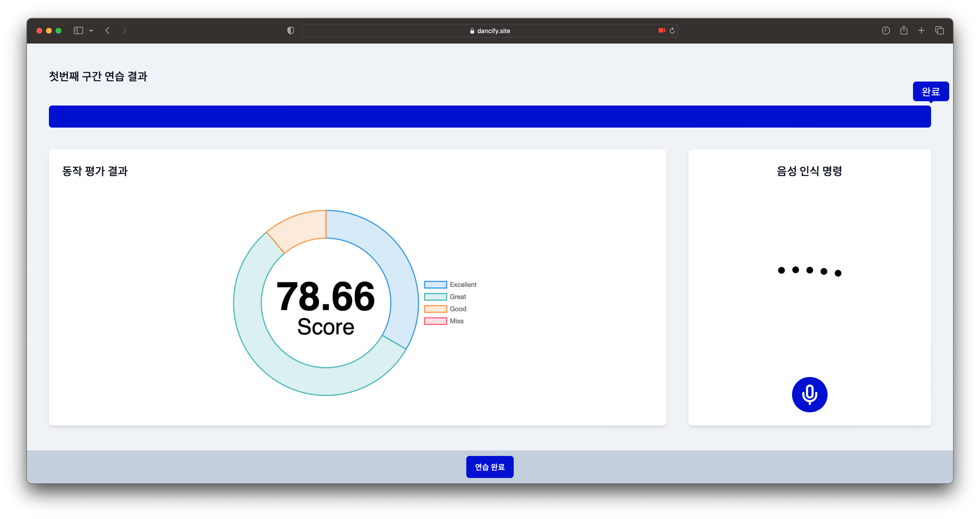Go back with the back arrow

coord(107,30)
